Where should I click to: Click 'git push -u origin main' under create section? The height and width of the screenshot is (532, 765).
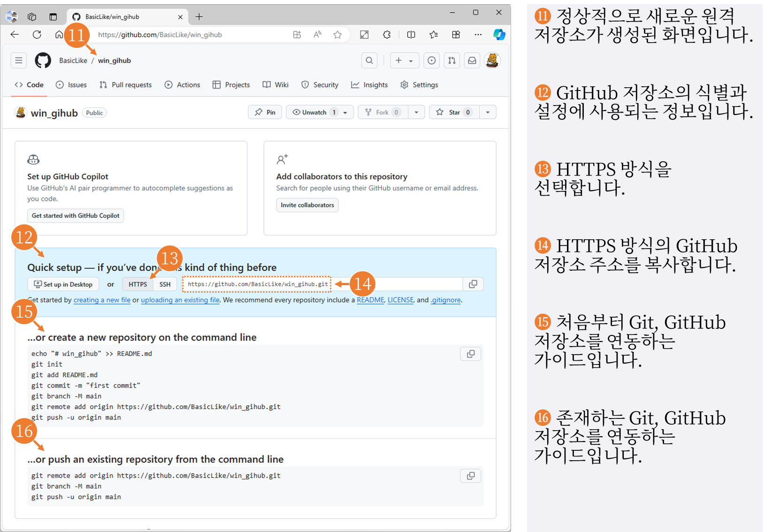pos(76,418)
